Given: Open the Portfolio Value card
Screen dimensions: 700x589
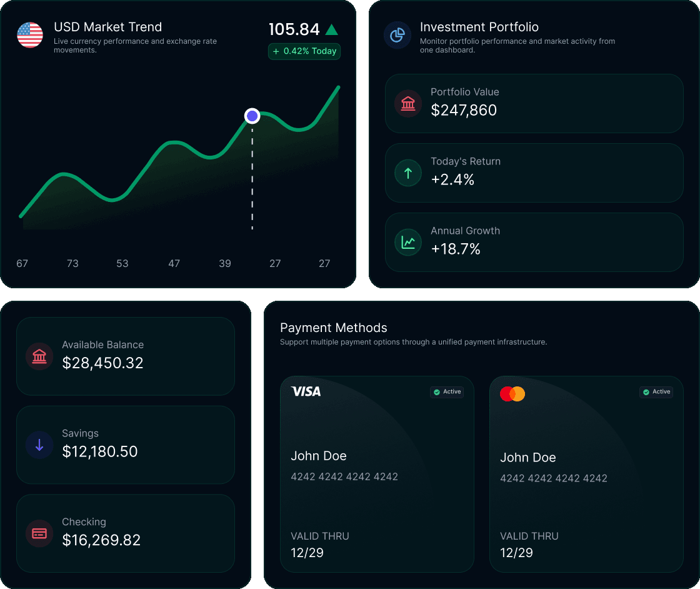Looking at the screenshot, I should click(x=534, y=104).
